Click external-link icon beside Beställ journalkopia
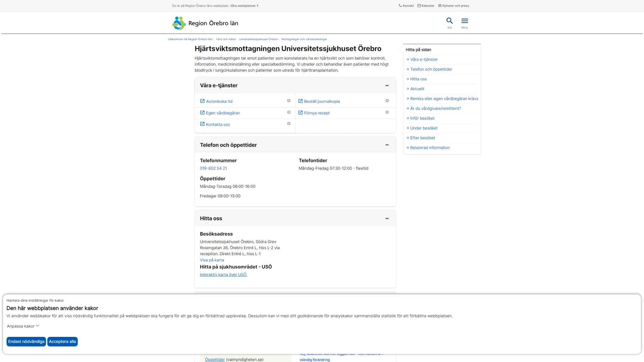Screen dimensions: 644x362 tap(300, 101)
